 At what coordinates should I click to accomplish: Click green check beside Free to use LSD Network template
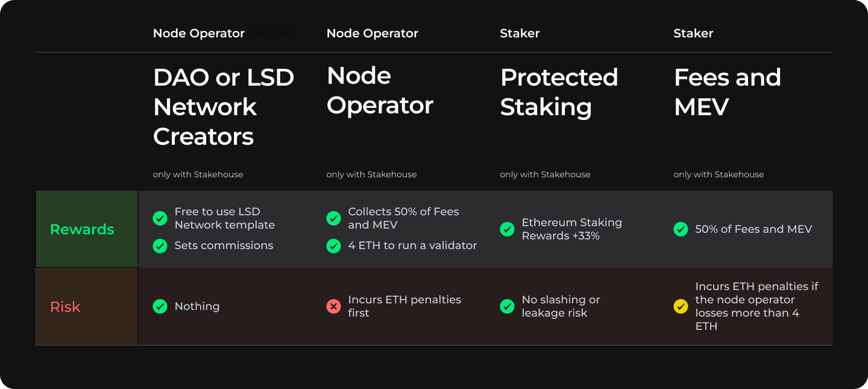[160, 218]
